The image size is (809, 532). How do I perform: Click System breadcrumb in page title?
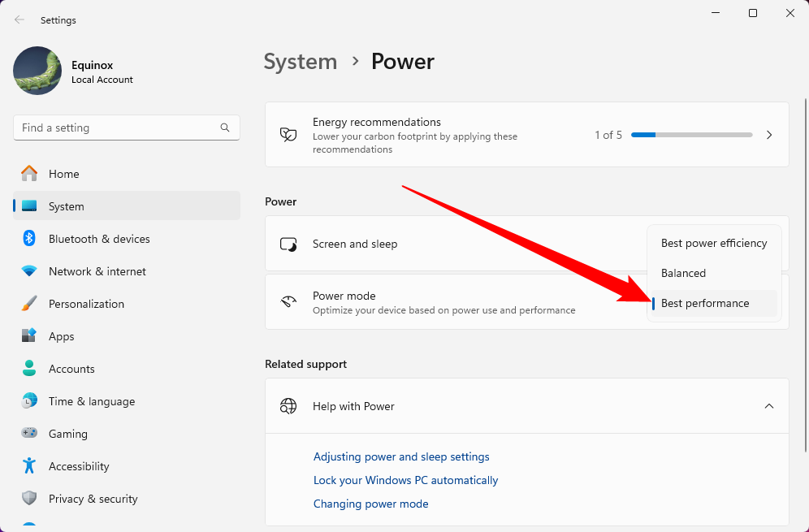tap(300, 62)
